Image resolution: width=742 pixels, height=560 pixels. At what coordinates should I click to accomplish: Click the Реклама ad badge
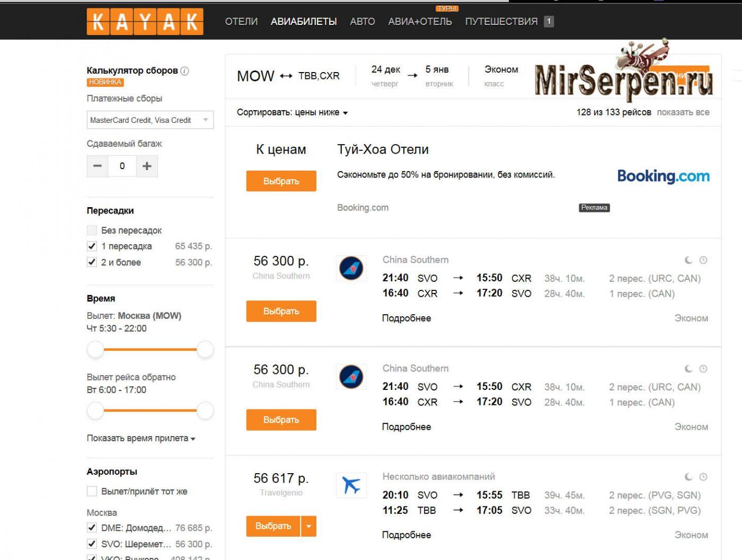click(x=594, y=208)
